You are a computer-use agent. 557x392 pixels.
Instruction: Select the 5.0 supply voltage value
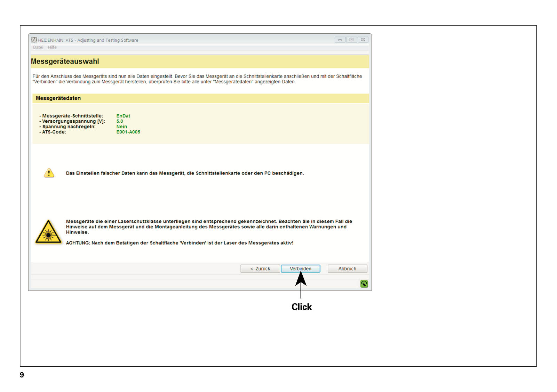pyautogui.click(x=120, y=121)
